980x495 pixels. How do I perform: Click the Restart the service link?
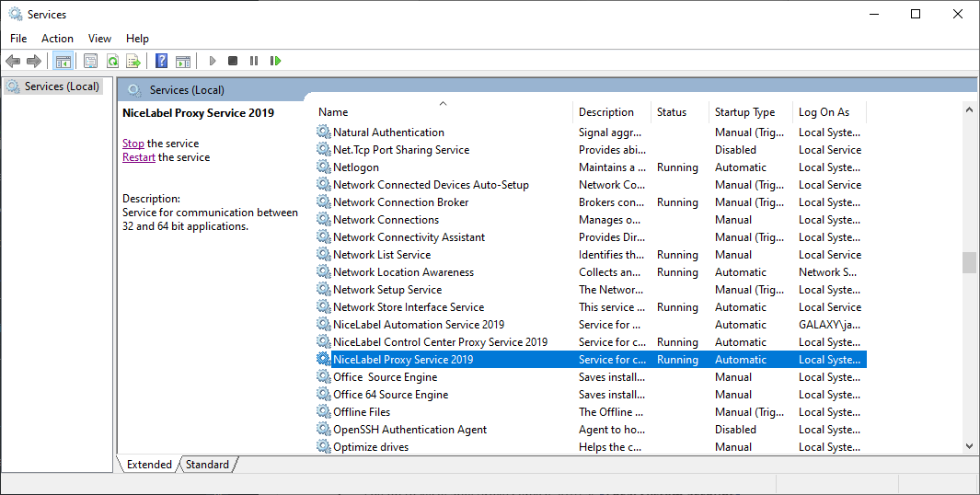point(138,157)
